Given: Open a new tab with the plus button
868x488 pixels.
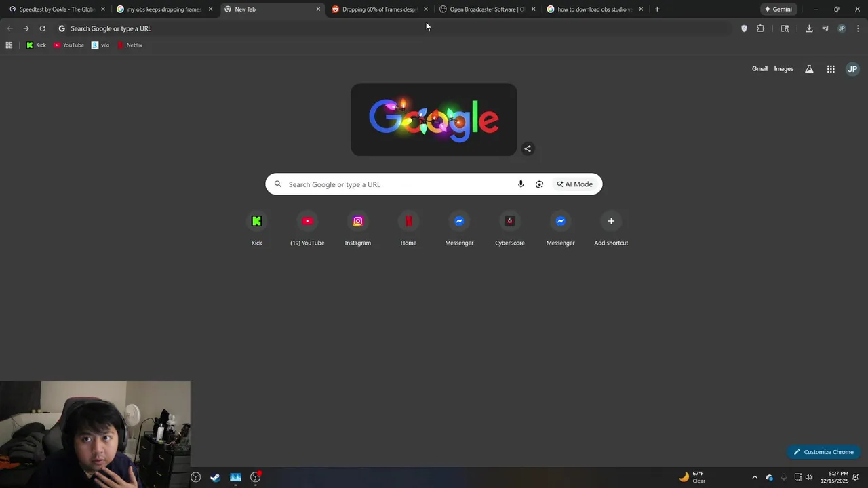Looking at the screenshot, I should 657,9.
